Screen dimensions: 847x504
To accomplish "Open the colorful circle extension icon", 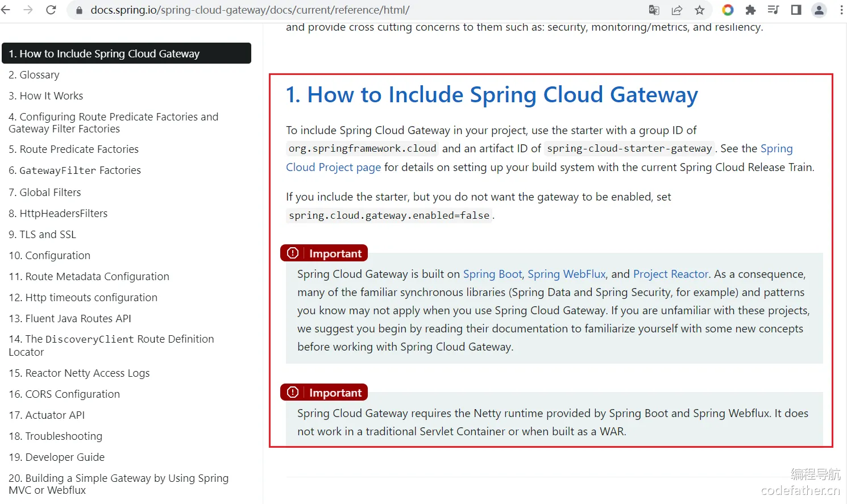I will pyautogui.click(x=728, y=10).
